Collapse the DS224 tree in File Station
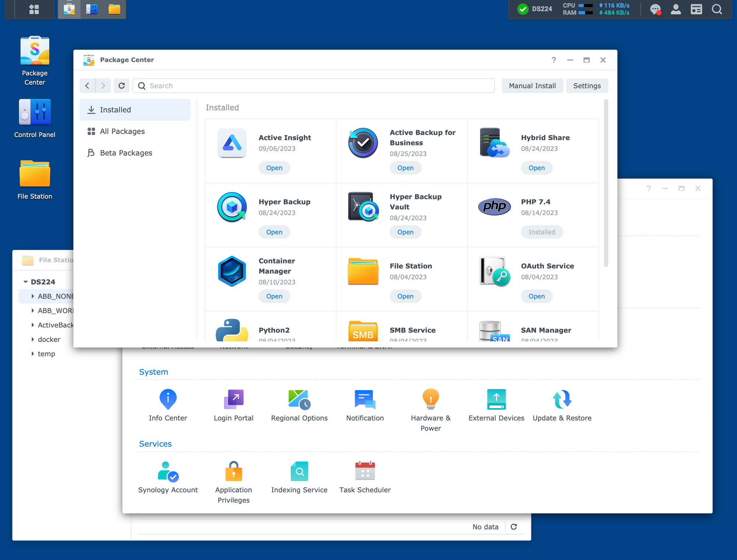Viewport: 737px width, 560px height. [x=25, y=282]
